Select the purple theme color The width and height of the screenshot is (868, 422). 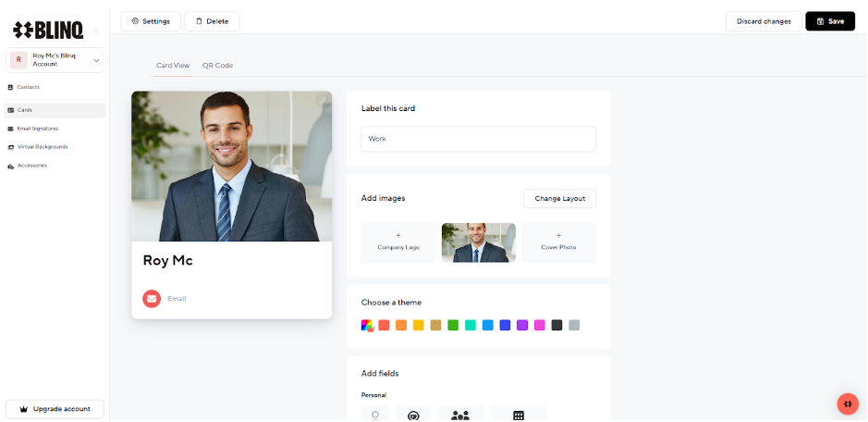[x=522, y=325]
